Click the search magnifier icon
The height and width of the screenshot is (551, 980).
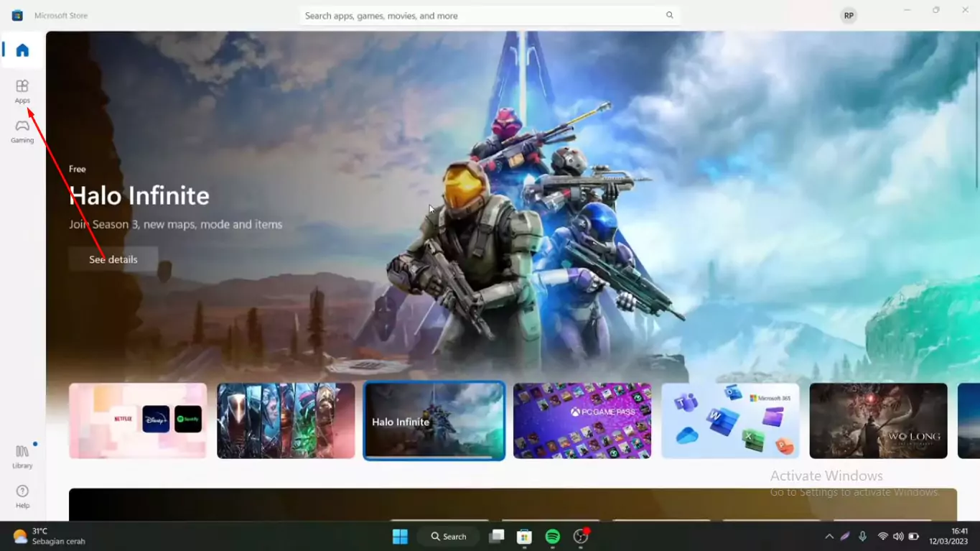pyautogui.click(x=670, y=15)
